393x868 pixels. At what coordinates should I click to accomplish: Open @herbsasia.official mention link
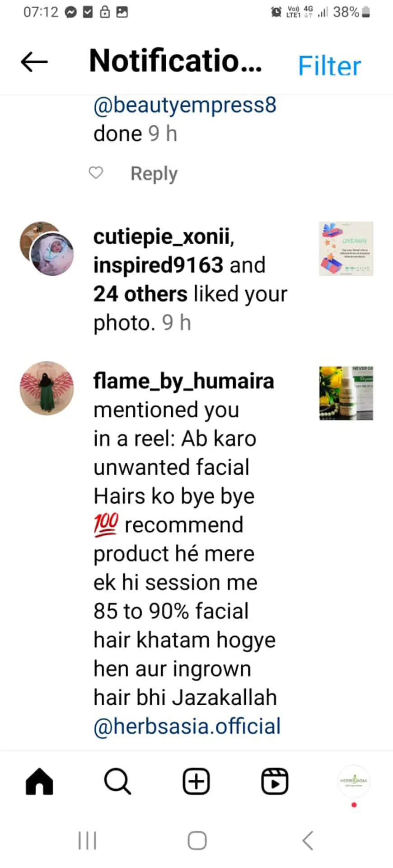(x=187, y=726)
